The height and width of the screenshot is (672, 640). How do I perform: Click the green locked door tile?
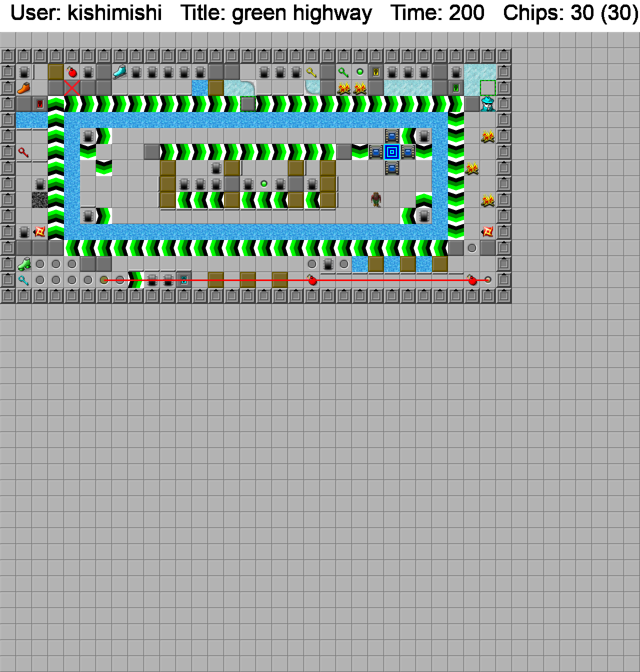456,88
